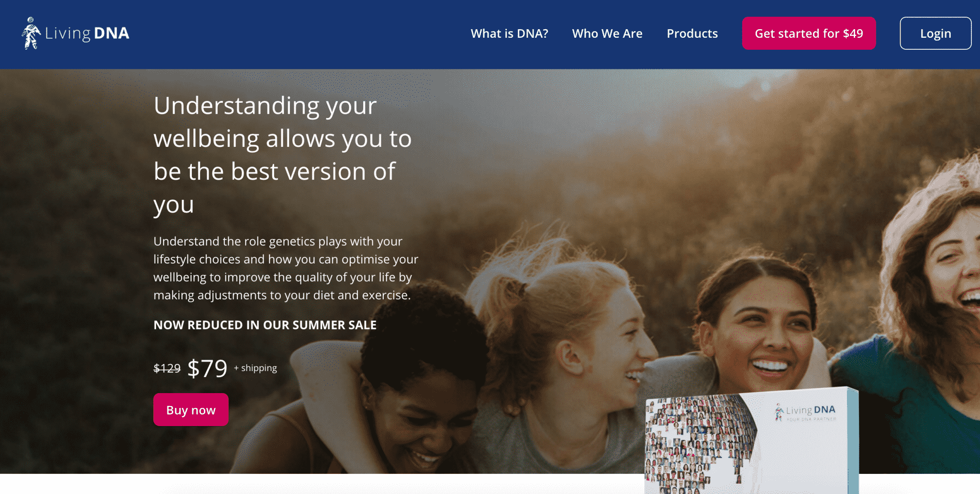The height and width of the screenshot is (494, 980).
Task: Open the Login page
Action: coord(935,33)
